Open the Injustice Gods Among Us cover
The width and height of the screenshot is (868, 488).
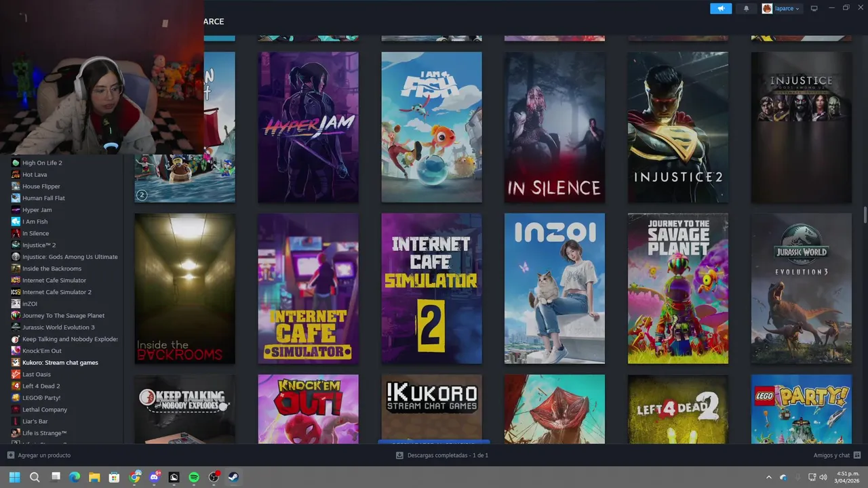pyautogui.click(x=801, y=127)
